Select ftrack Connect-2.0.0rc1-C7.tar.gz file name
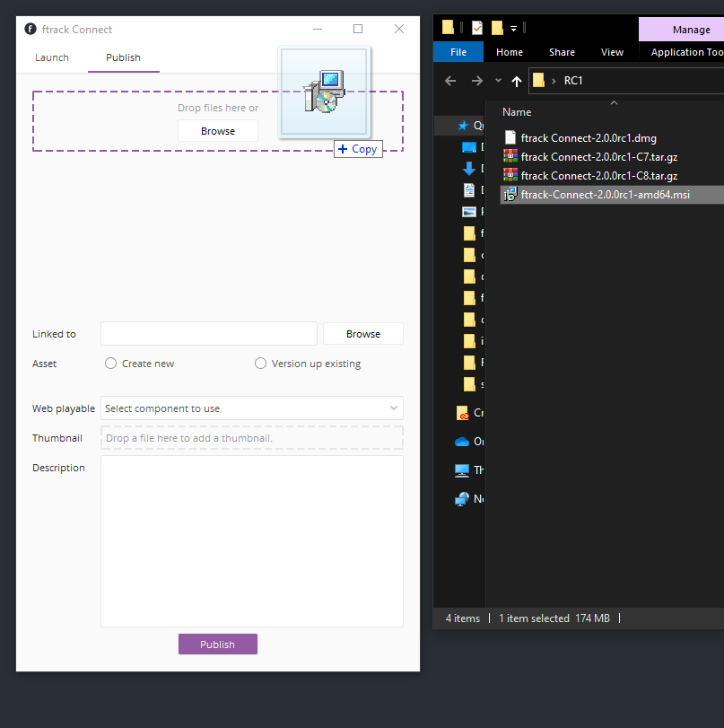The width and height of the screenshot is (724, 728). (598, 157)
